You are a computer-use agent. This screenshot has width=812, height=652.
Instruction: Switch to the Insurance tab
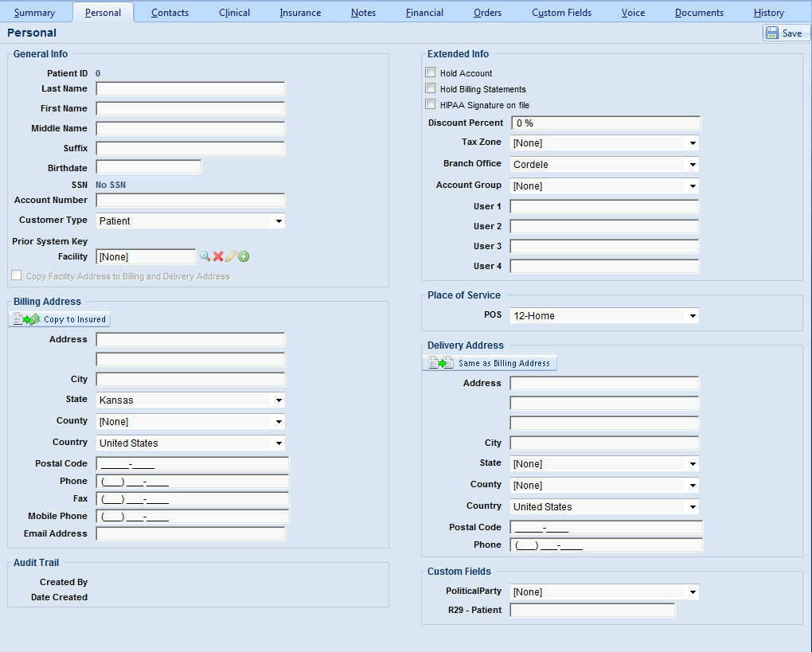click(x=301, y=12)
